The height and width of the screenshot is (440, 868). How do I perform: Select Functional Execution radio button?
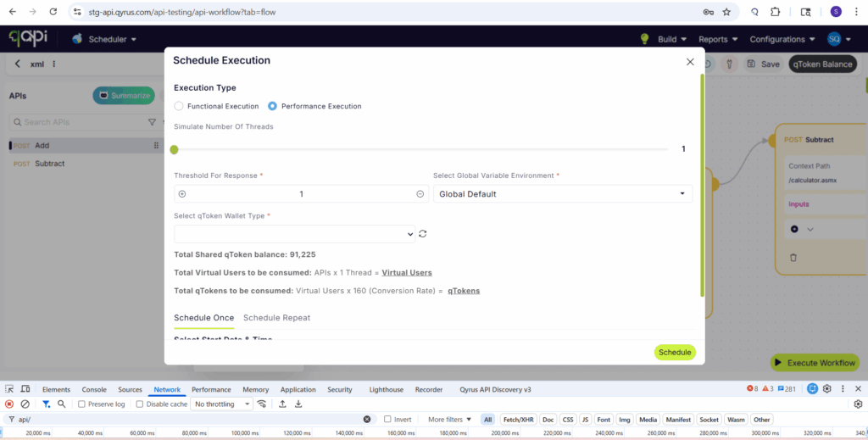178,106
